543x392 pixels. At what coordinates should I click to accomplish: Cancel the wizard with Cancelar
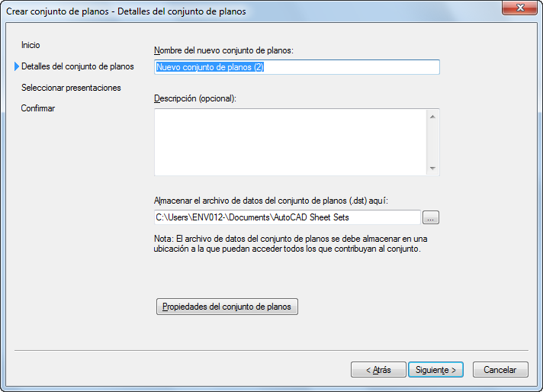[500, 370]
